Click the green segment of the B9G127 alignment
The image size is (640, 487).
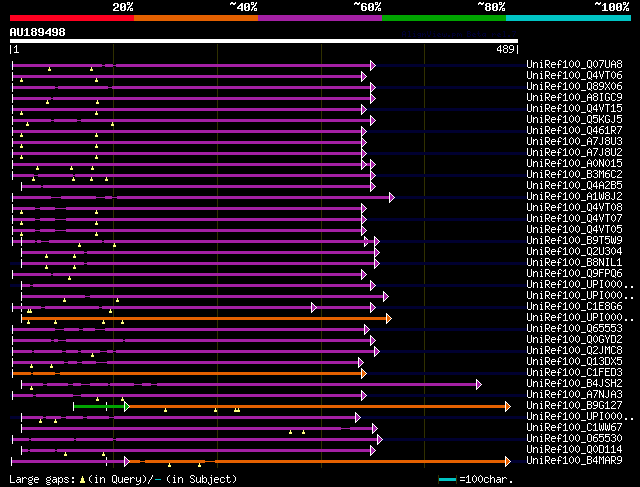pos(99,406)
